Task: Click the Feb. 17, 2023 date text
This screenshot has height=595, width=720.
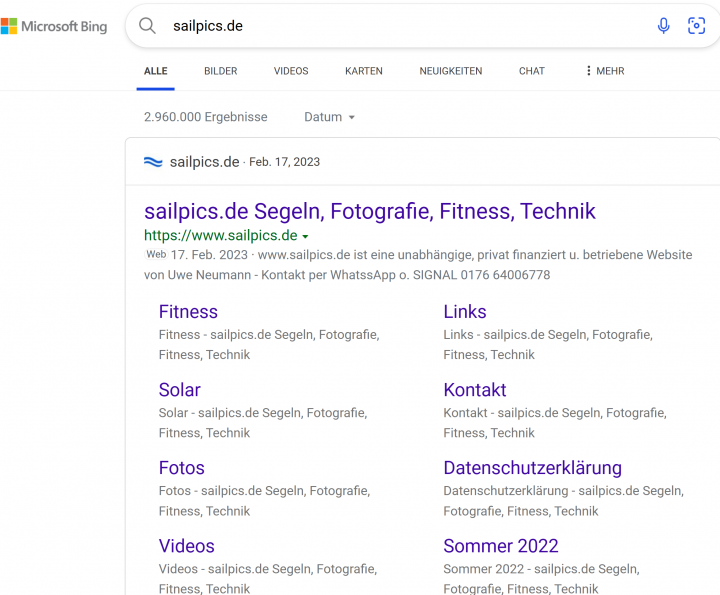Action: [x=284, y=162]
